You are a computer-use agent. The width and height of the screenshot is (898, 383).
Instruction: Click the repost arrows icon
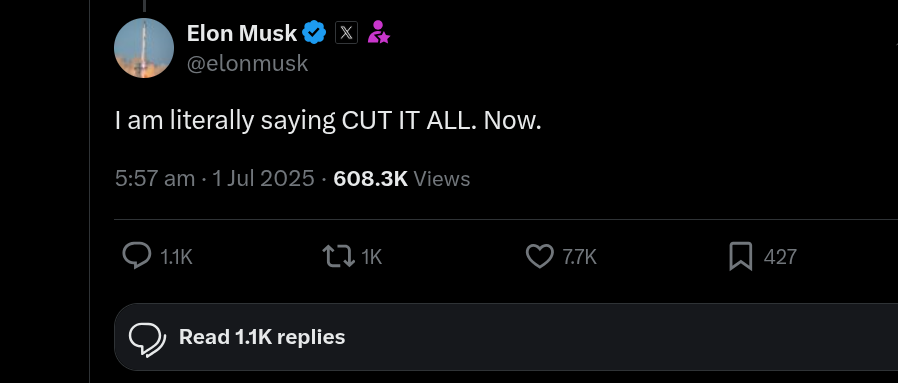point(338,256)
